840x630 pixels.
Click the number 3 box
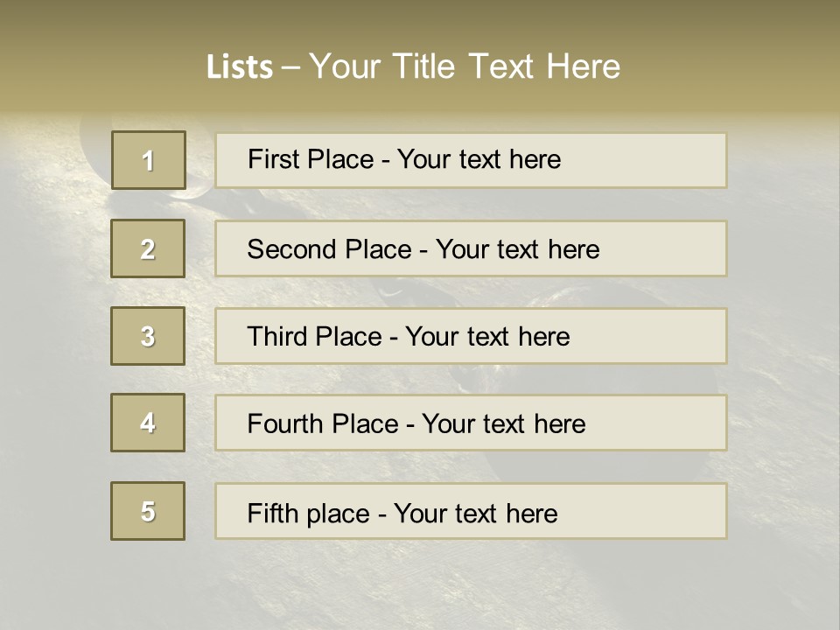[x=148, y=336]
